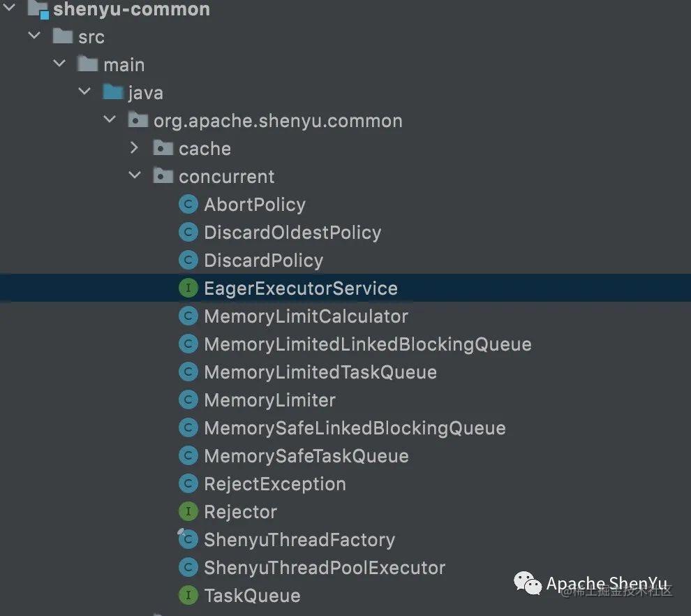
Task: Collapse the concurrent package
Action: tap(135, 176)
